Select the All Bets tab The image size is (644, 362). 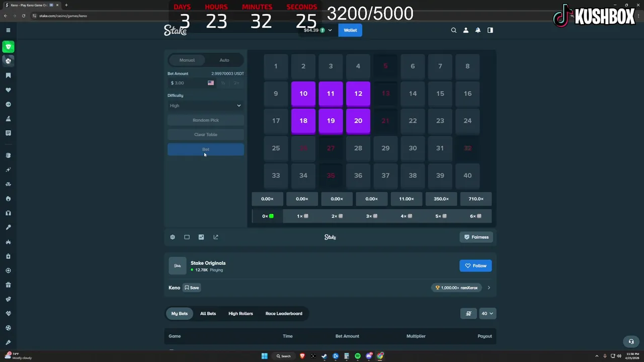pos(208,314)
